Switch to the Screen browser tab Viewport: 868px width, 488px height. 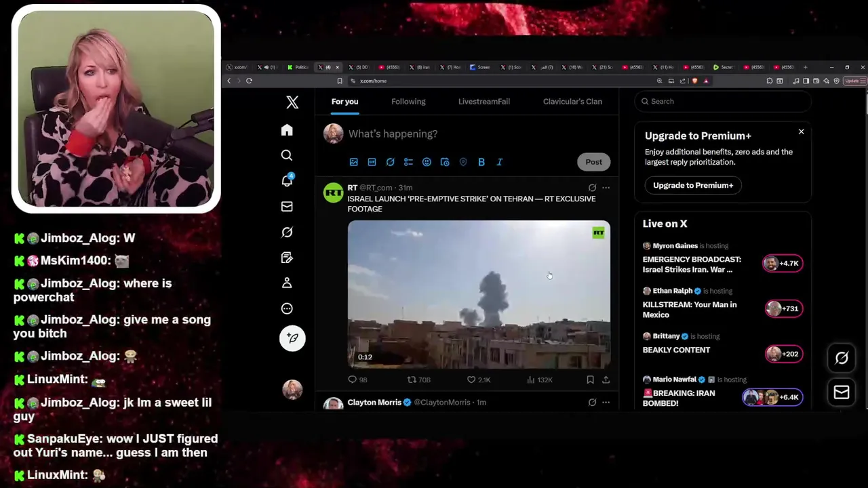(x=480, y=67)
